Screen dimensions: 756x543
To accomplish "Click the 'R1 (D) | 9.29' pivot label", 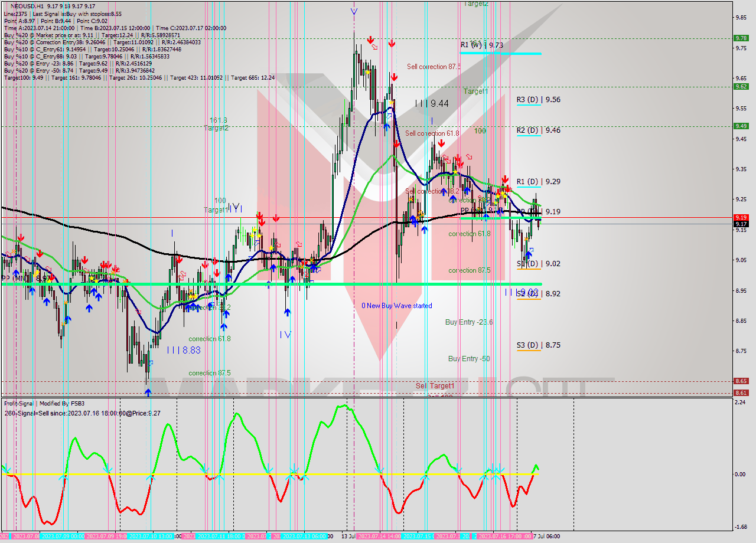I will click(x=538, y=182).
